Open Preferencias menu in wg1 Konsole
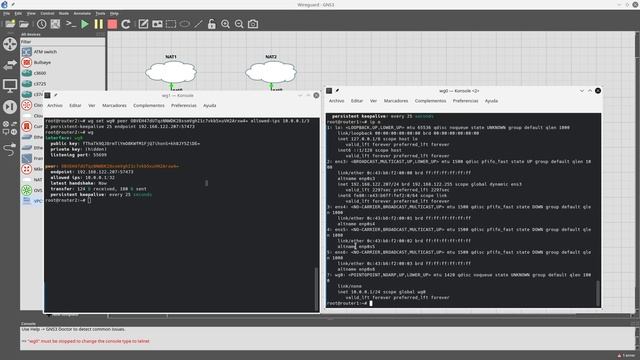Screen dimensions: 640x360 pos(184,105)
